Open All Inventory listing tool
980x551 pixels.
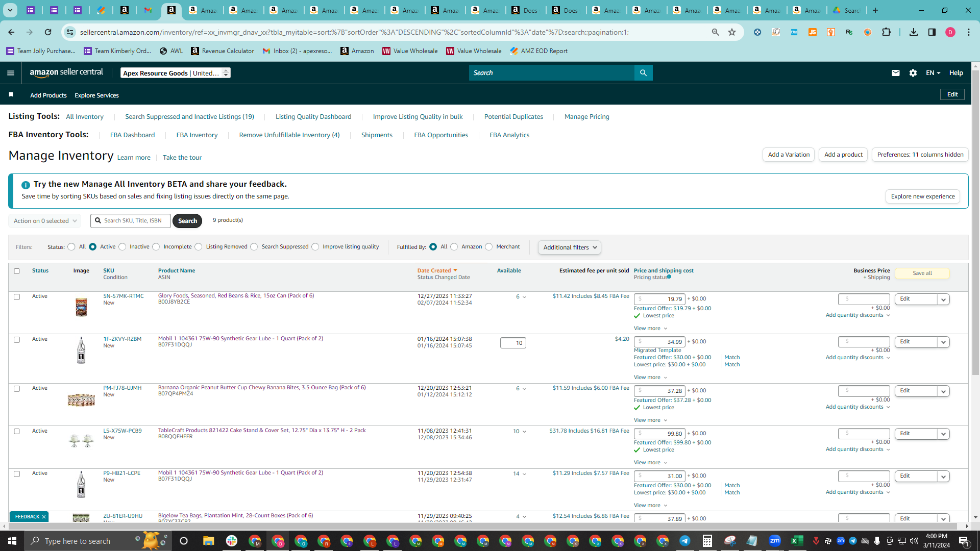pyautogui.click(x=85, y=117)
